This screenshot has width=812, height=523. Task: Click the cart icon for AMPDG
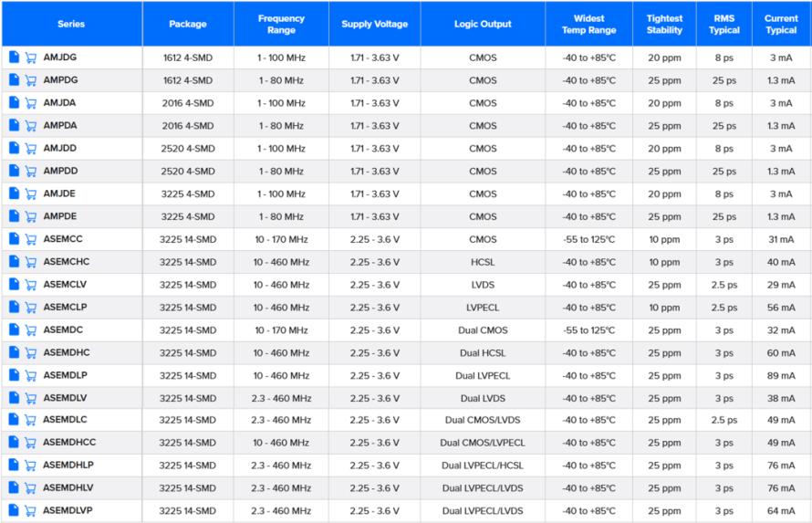point(30,80)
